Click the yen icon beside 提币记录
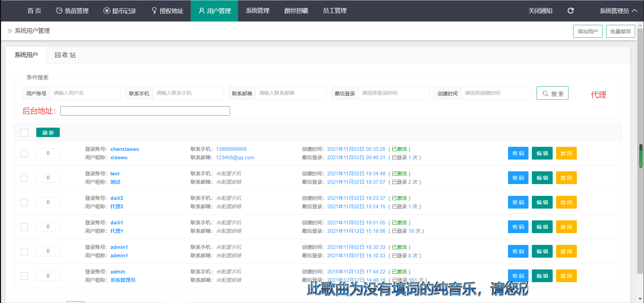Viewport: 644px width, 303px height. pos(107,11)
